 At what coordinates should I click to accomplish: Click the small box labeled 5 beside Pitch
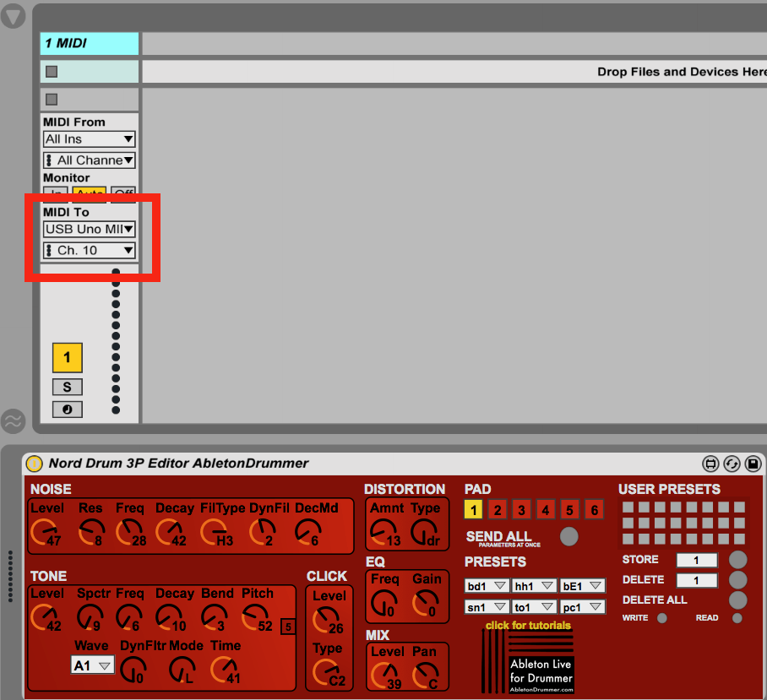click(288, 627)
